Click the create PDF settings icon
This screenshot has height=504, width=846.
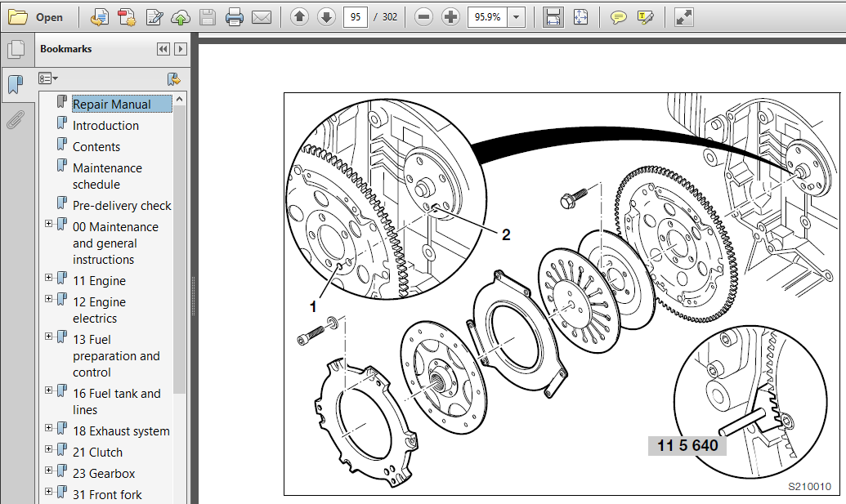coord(127,17)
